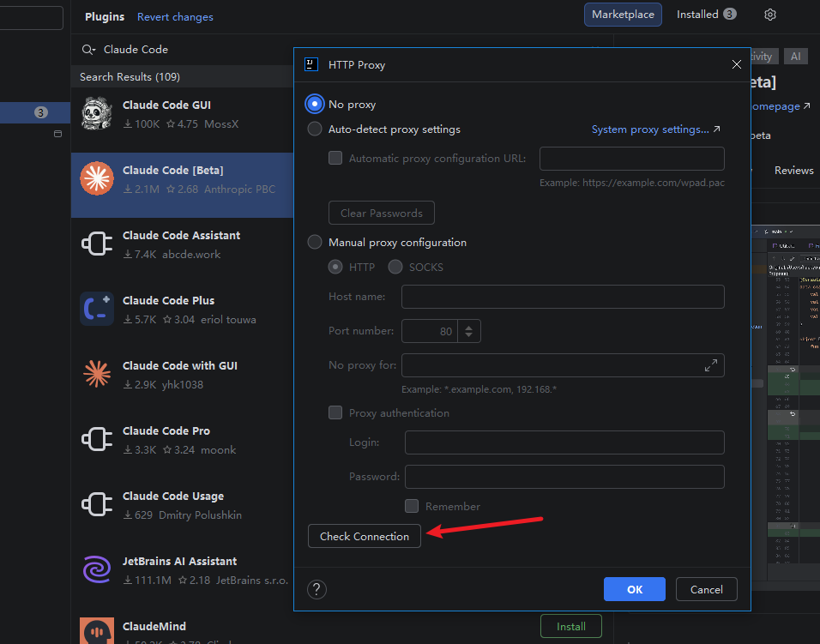Select Manual proxy configuration option
Screen dimensions: 820x644
(314, 242)
